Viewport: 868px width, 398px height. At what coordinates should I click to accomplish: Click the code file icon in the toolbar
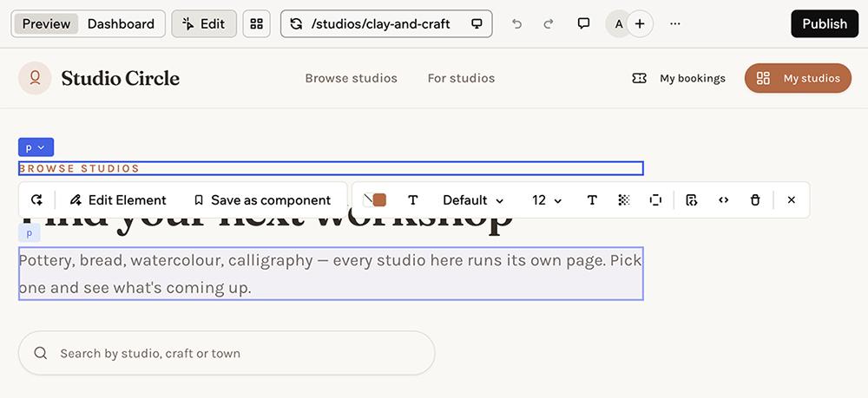[691, 200]
